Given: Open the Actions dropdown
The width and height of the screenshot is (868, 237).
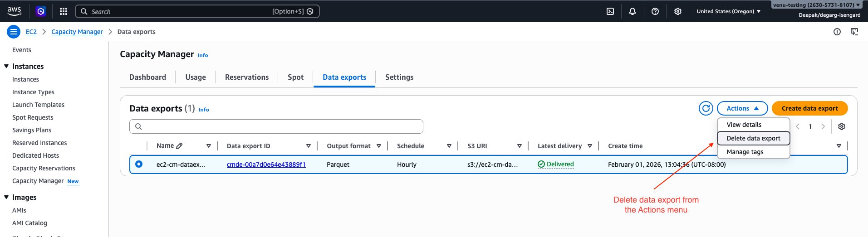Looking at the screenshot, I should coord(742,108).
